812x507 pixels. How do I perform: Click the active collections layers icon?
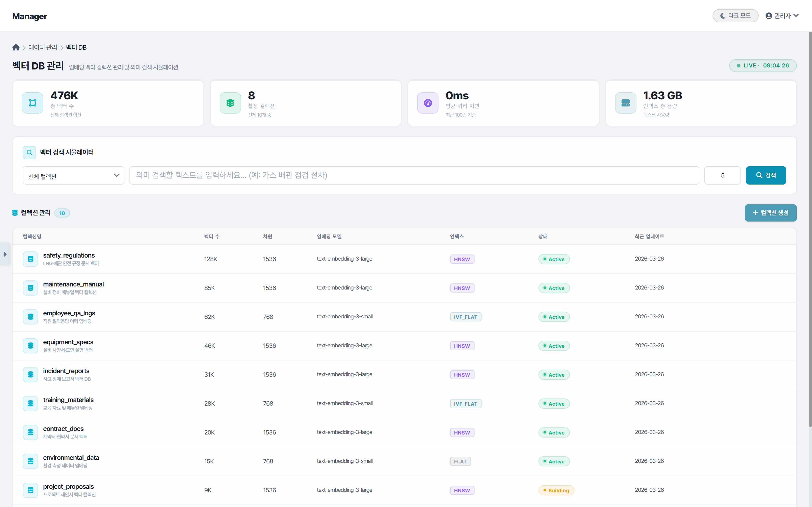[x=230, y=103]
